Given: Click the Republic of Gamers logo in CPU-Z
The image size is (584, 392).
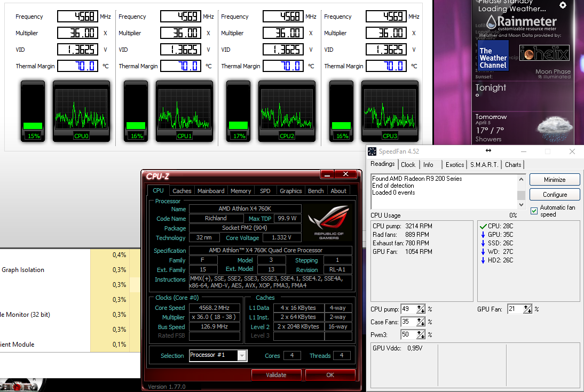Looking at the screenshot, I should (328, 222).
